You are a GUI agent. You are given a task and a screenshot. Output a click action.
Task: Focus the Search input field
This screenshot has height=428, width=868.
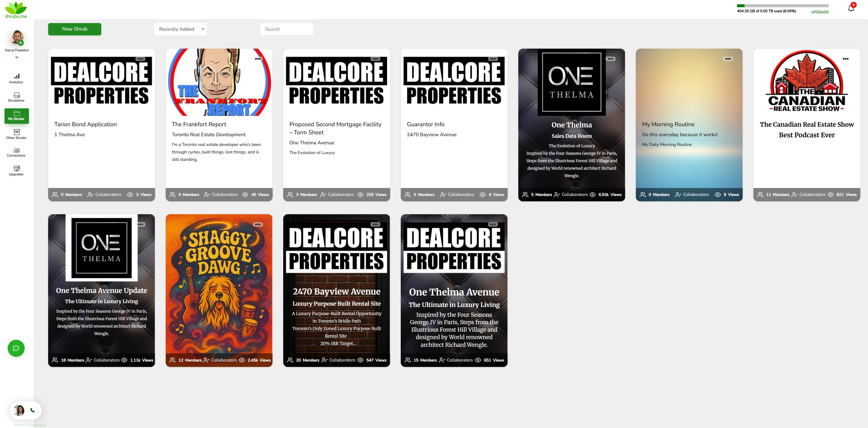tap(287, 29)
